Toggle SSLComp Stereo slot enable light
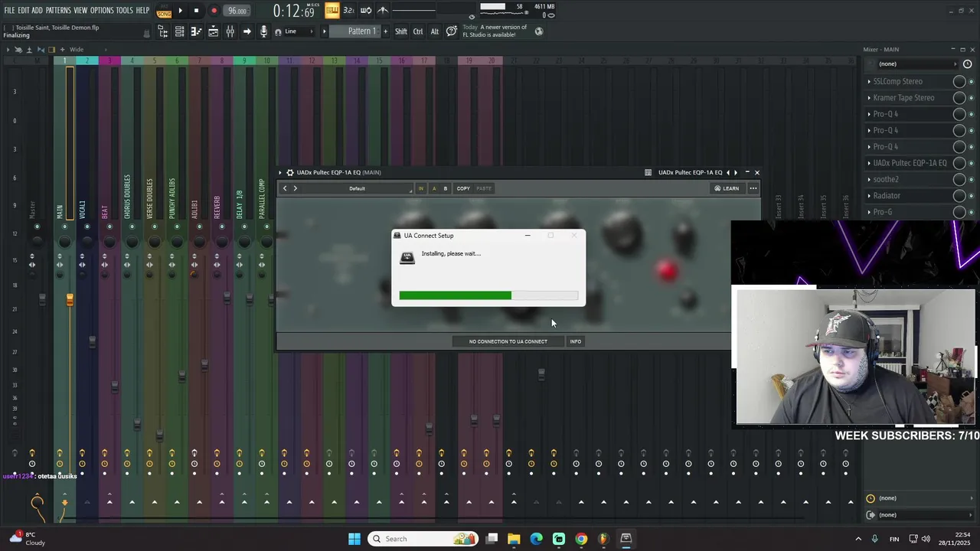Screen dimensions: 980x551 click(x=972, y=81)
